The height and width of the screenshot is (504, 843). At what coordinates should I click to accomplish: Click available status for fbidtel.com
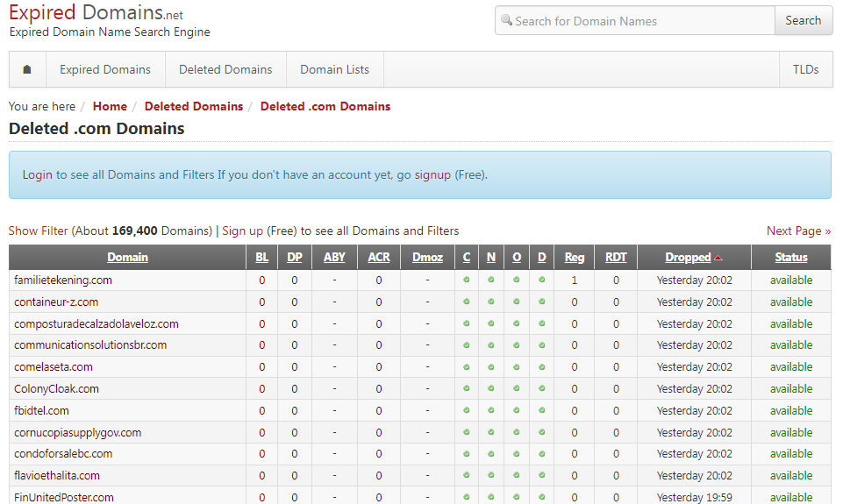791,410
